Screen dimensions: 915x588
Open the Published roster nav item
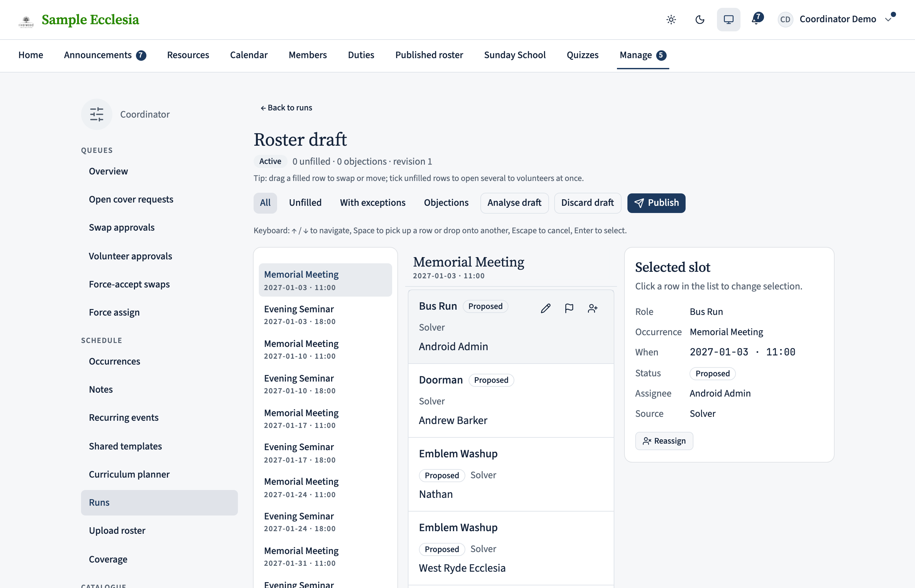pos(429,55)
